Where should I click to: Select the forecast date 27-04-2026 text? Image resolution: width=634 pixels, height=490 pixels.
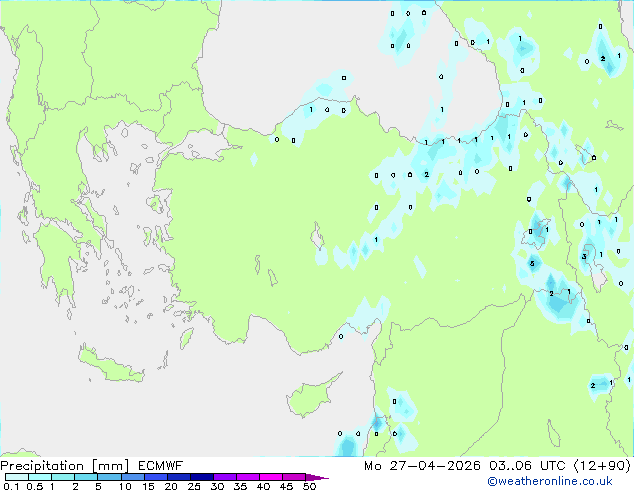point(435,466)
